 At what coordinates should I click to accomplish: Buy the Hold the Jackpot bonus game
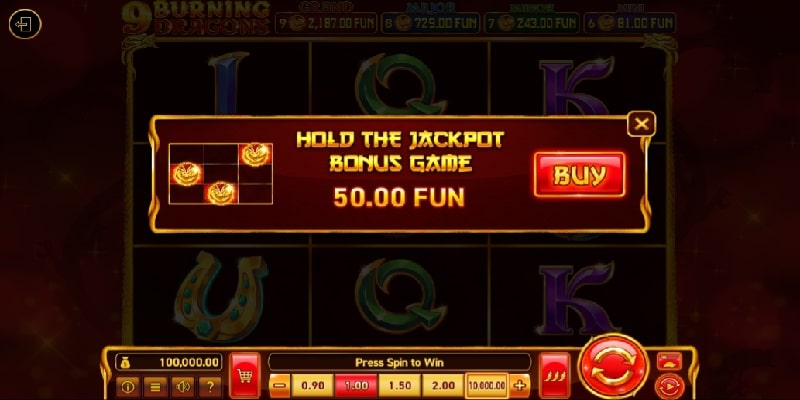click(580, 174)
